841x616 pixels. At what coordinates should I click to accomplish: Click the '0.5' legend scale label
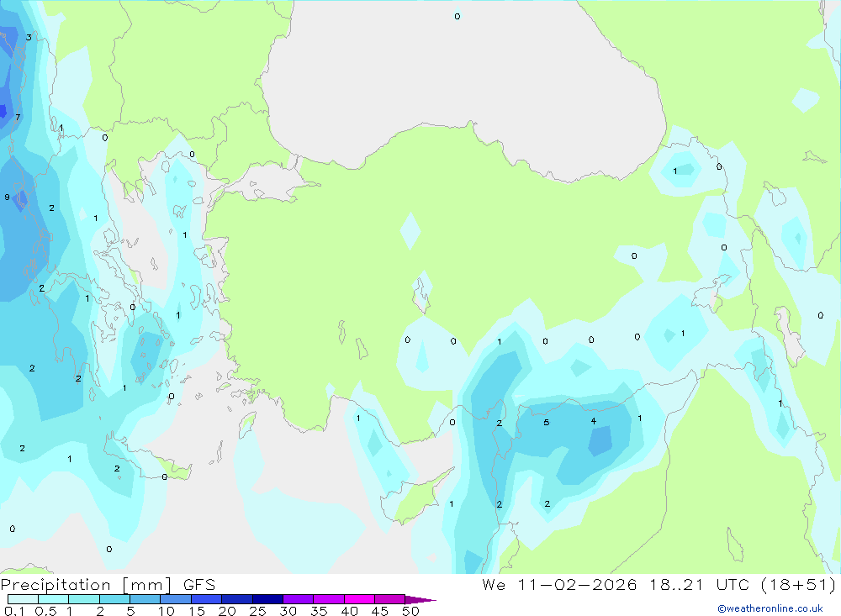45,611
